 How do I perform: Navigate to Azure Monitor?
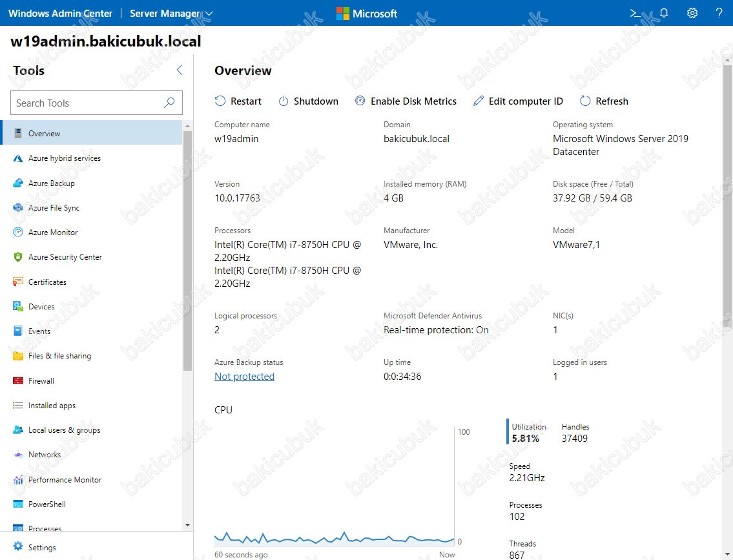tap(92, 232)
